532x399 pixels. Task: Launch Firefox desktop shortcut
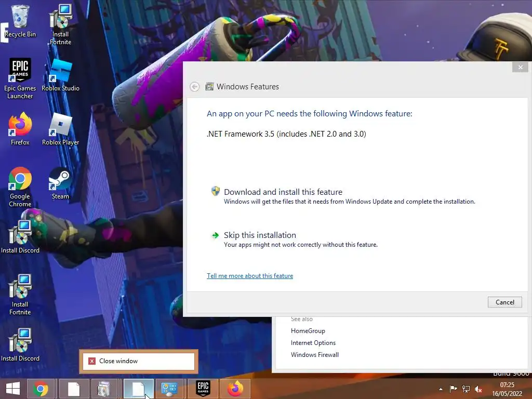[x=20, y=129]
